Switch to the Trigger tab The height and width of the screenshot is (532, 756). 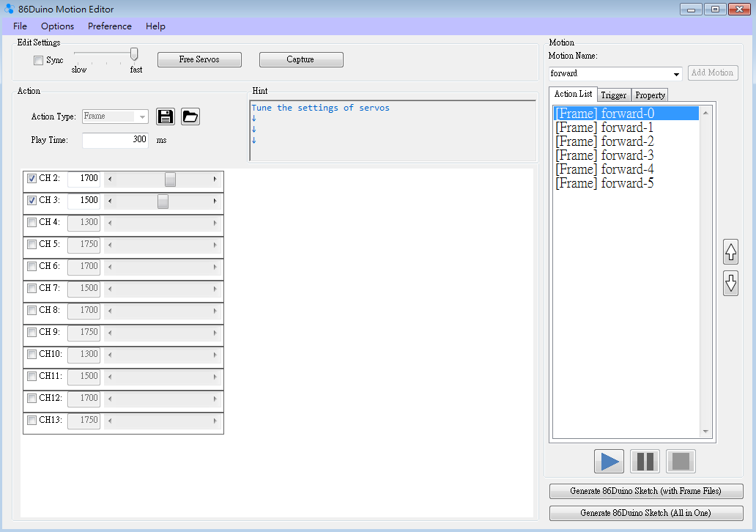[x=613, y=95]
